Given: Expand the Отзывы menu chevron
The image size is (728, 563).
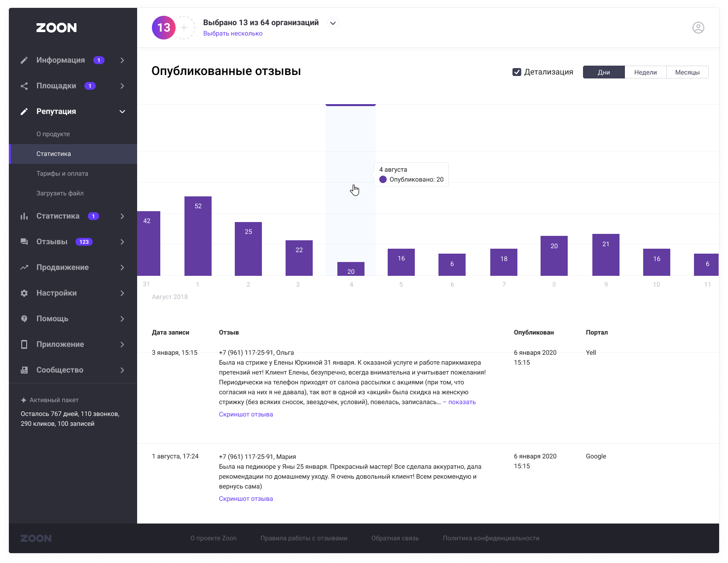Looking at the screenshot, I should click(122, 242).
